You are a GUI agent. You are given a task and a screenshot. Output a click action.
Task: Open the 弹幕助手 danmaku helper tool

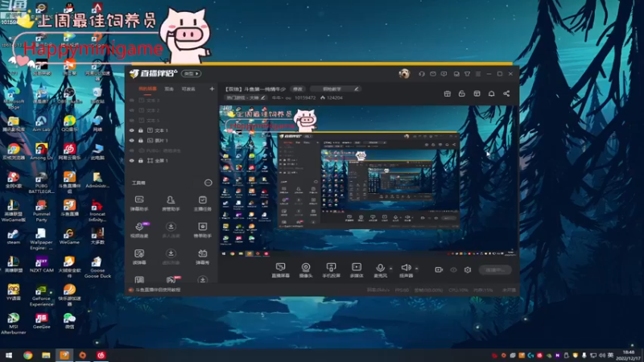(x=139, y=204)
